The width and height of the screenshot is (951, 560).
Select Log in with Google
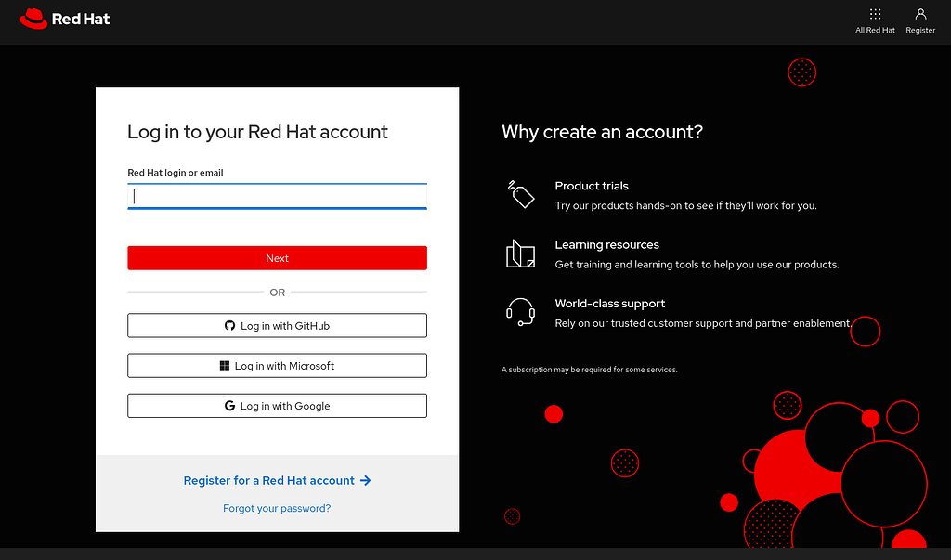click(x=277, y=405)
